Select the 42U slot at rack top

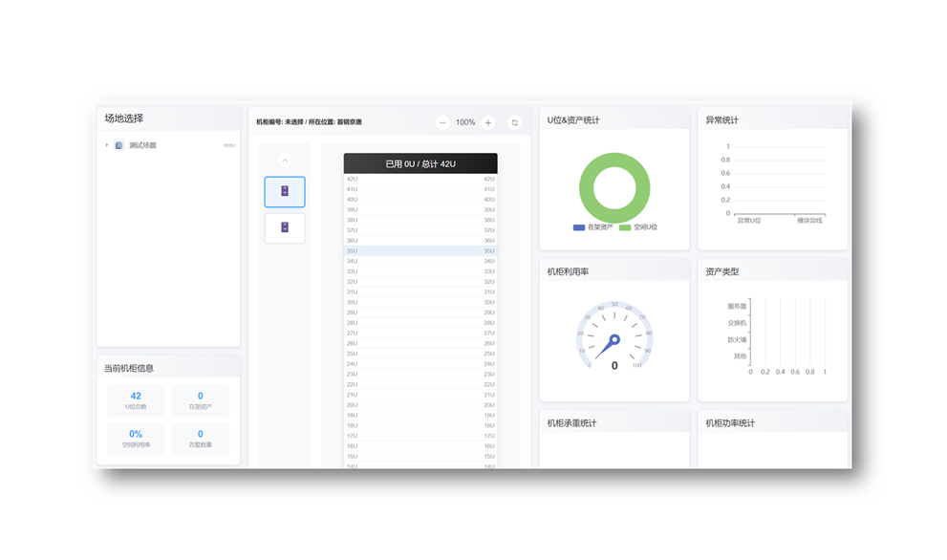tap(420, 179)
